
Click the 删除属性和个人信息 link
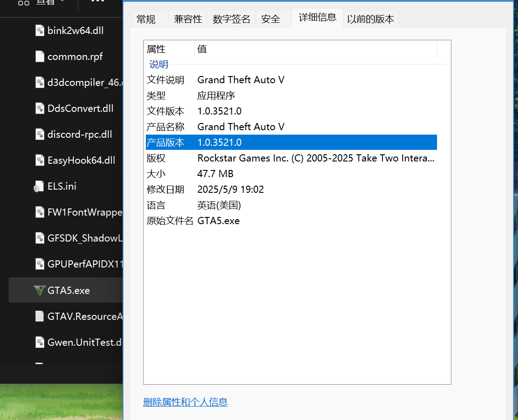[185, 402]
